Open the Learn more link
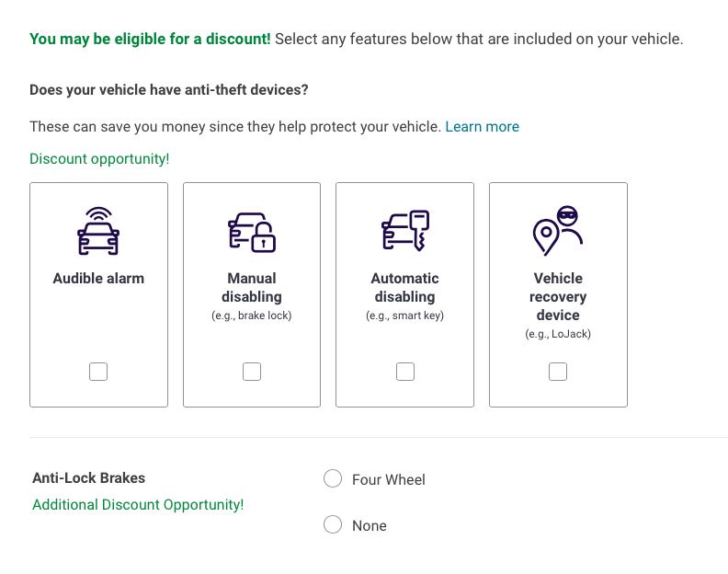Viewport: 728px width, 574px height. pyautogui.click(x=482, y=127)
